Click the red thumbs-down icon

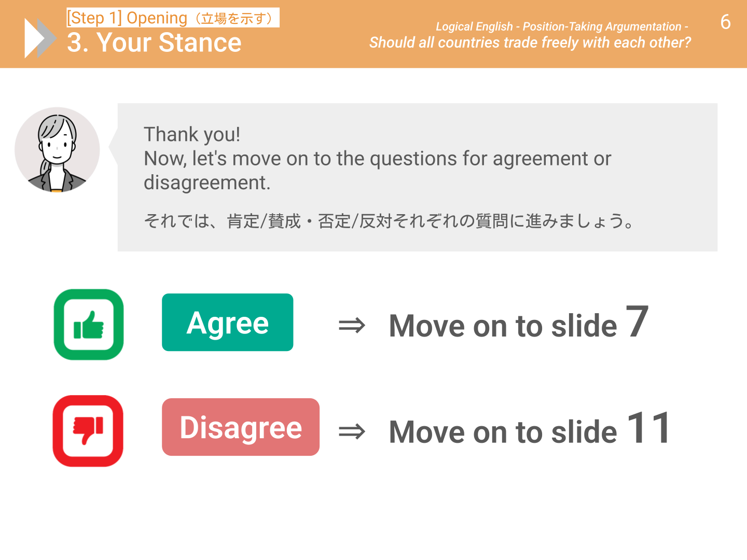point(88,431)
